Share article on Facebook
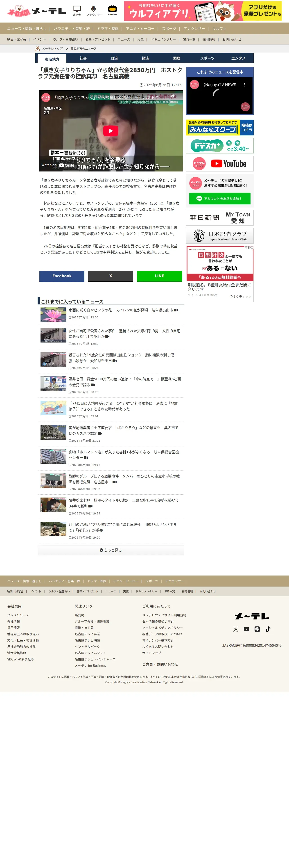Screen dimensions: 289x868 click(x=62, y=276)
